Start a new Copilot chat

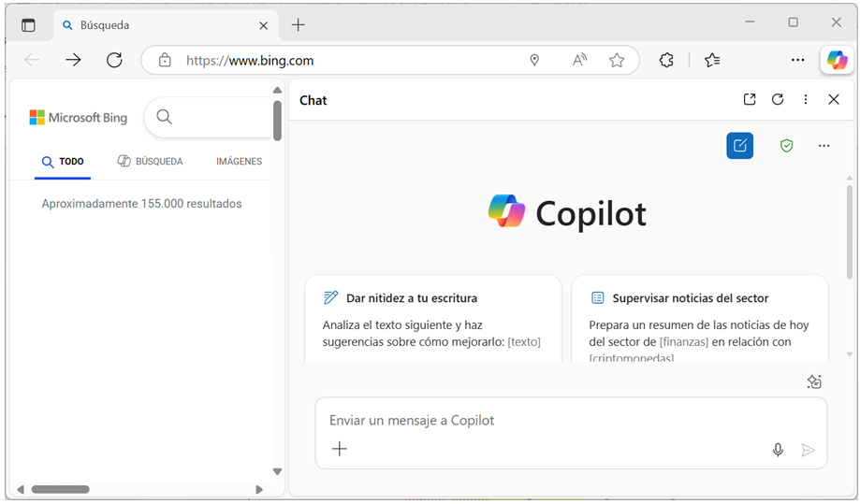tap(740, 146)
